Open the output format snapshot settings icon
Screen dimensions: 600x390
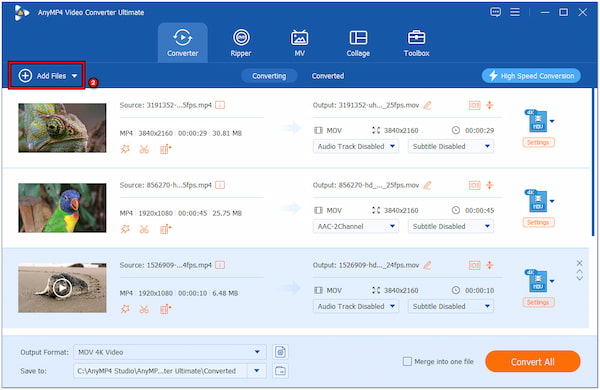[x=280, y=352]
